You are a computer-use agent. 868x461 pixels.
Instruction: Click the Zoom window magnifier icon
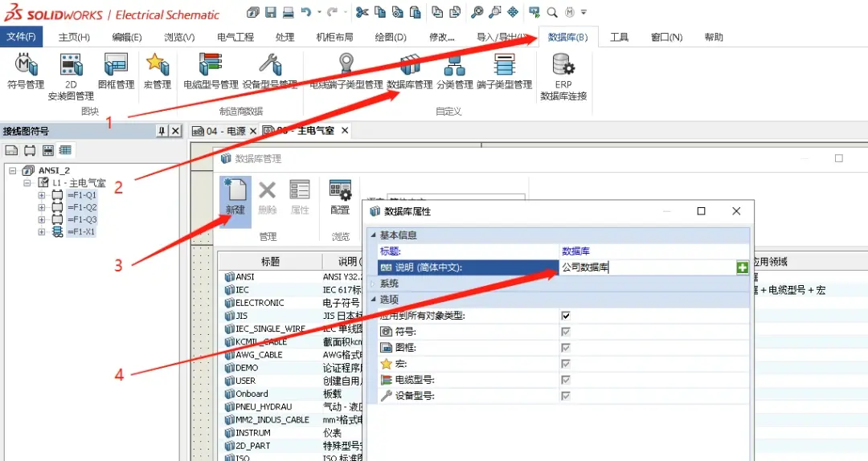(x=495, y=11)
